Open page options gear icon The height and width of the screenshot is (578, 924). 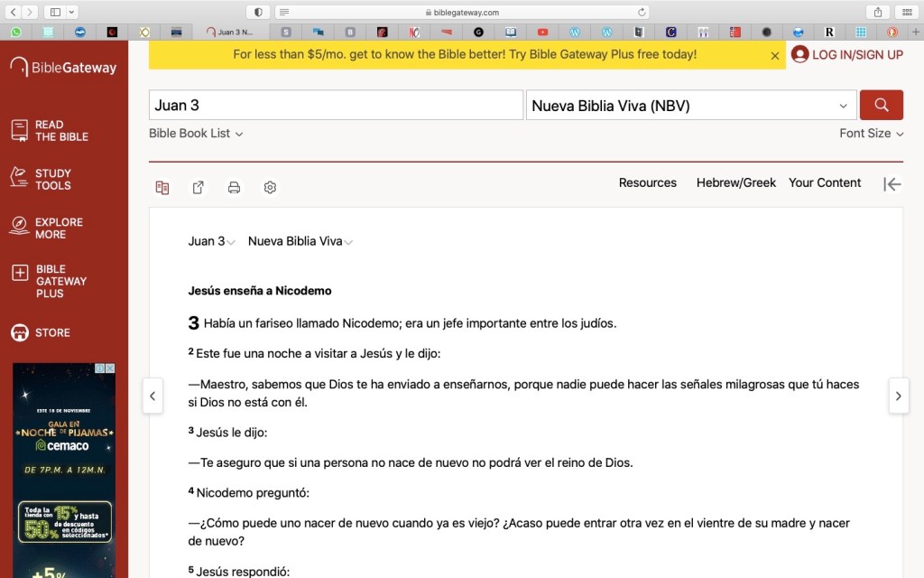pyautogui.click(x=270, y=188)
